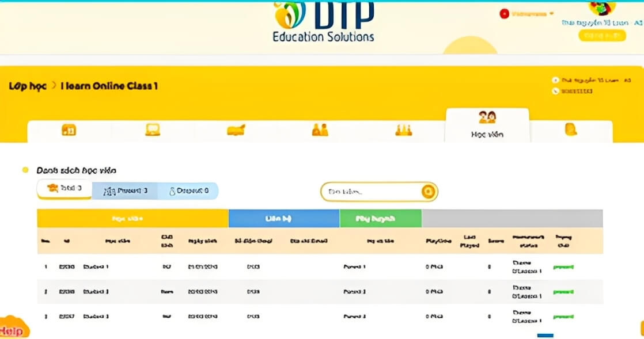The image size is (644, 339).
Task: Click the pencil assignments icon in the tab bar
Action: click(x=235, y=129)
